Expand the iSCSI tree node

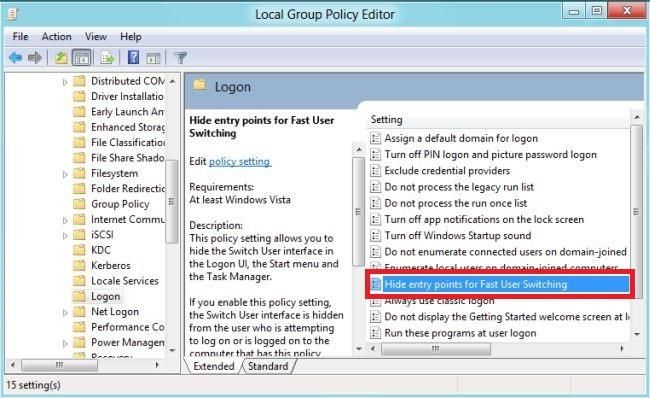(x=65, y=235)
